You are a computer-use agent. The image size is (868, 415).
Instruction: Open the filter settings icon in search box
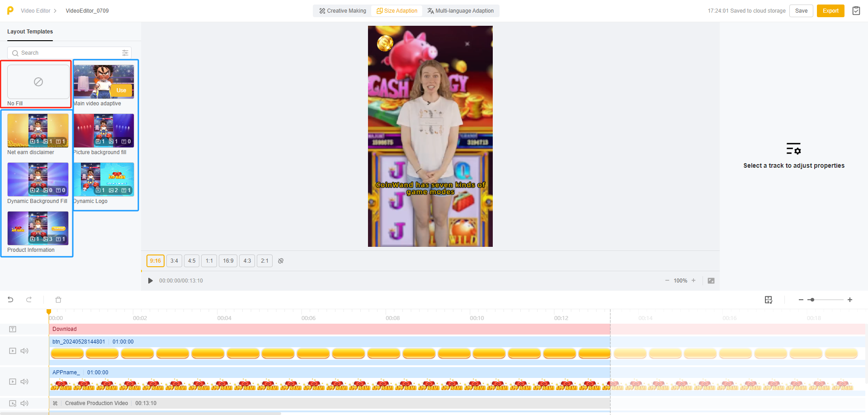coord(125,53)
